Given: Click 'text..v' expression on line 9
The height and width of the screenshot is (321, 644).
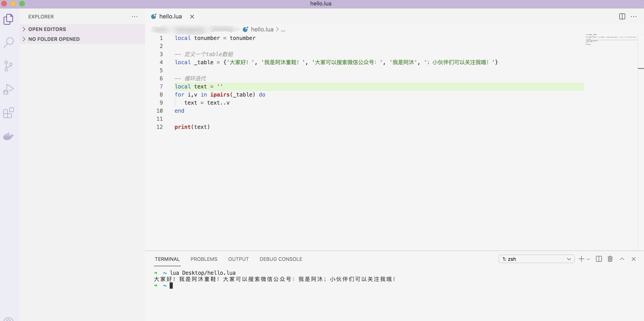Looking at the screenshot, I should pos(218,103).
